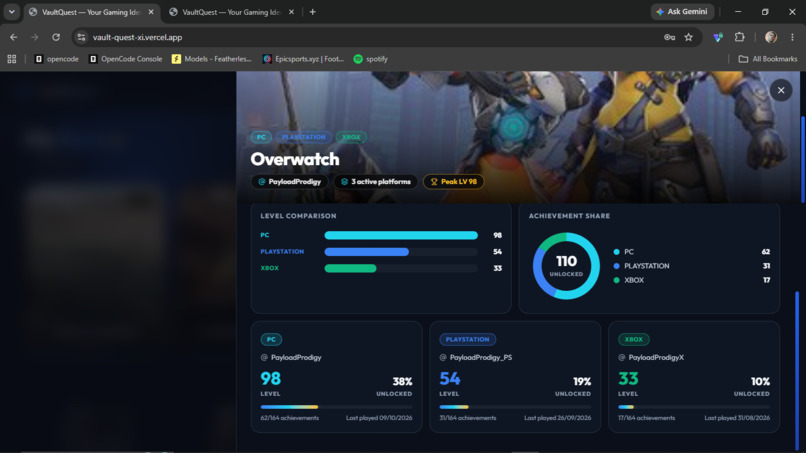806x453 pixels.
Task: Open the OpenCode Console bookmark
Action: [125, 59]
